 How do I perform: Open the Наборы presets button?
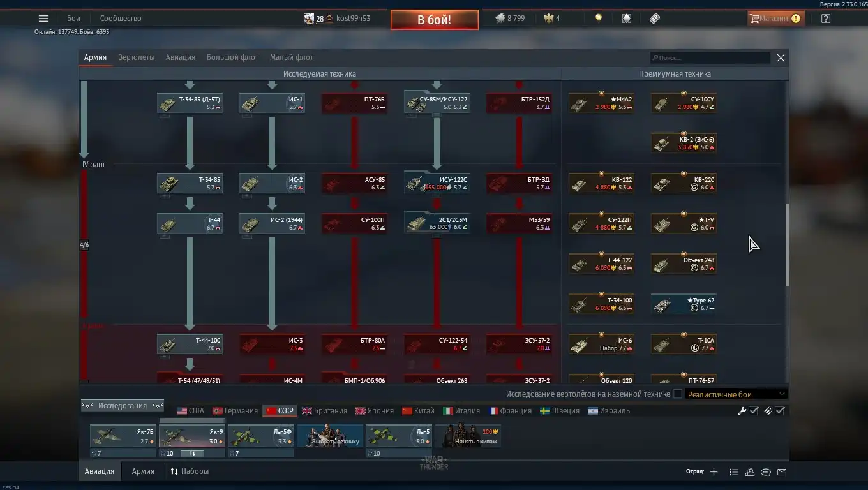[190, 471]
